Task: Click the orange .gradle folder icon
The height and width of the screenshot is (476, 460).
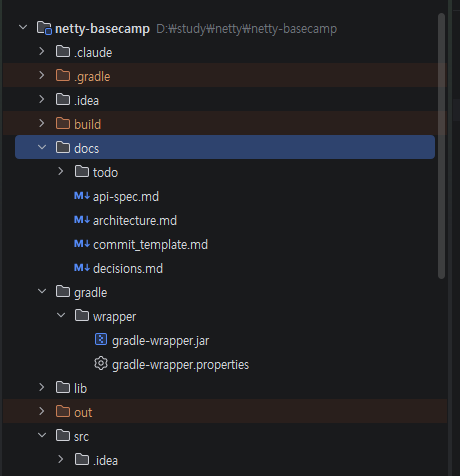Action: click(x=63, y=75)
